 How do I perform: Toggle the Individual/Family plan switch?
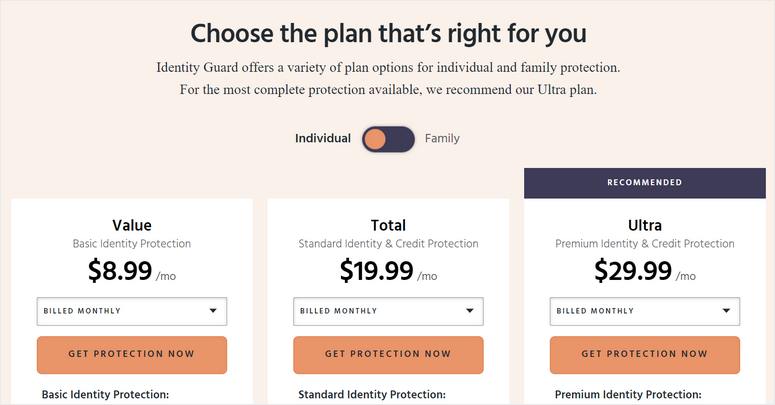pyautogui.click(x=388, y=139)
